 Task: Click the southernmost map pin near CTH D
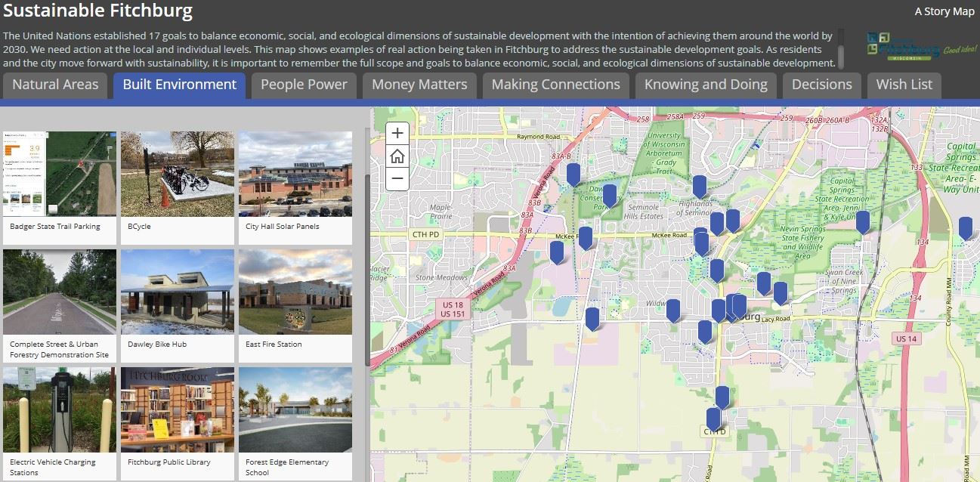713,417
